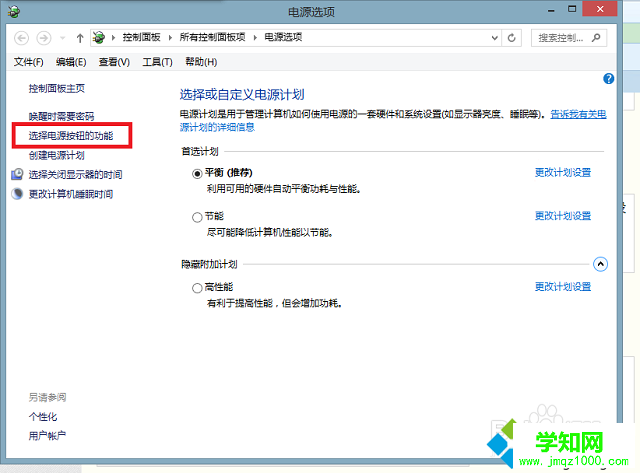The height and width of the screenshot is (473, 640).
Task: Minimize the 电源选项 window
Action: [551, 10]
